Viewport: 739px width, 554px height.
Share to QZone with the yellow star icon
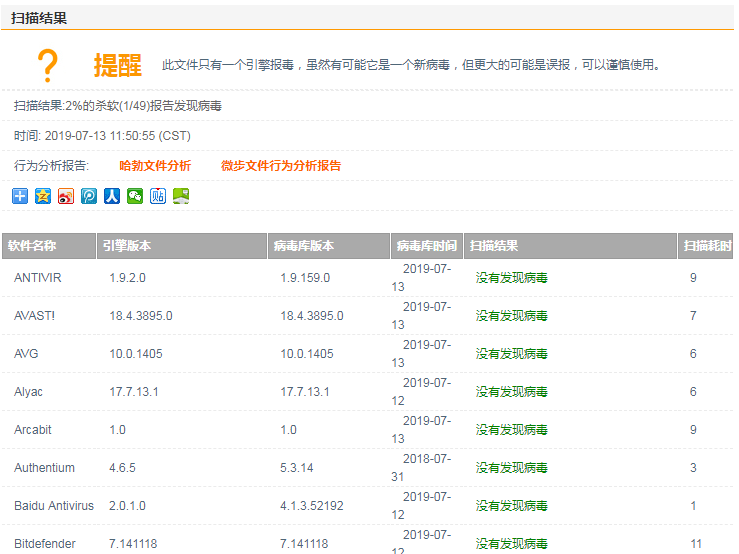tap(43, 196)
